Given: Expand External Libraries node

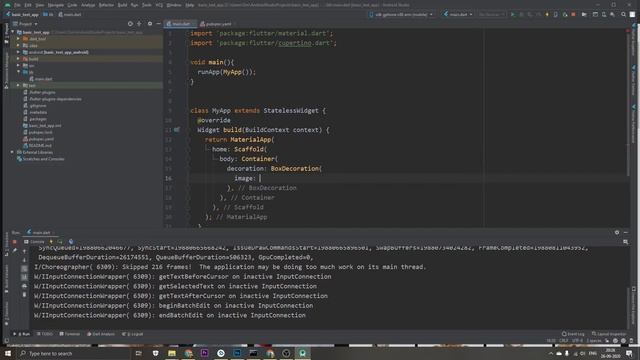Looking at the screenshot, I should [12, 152].
